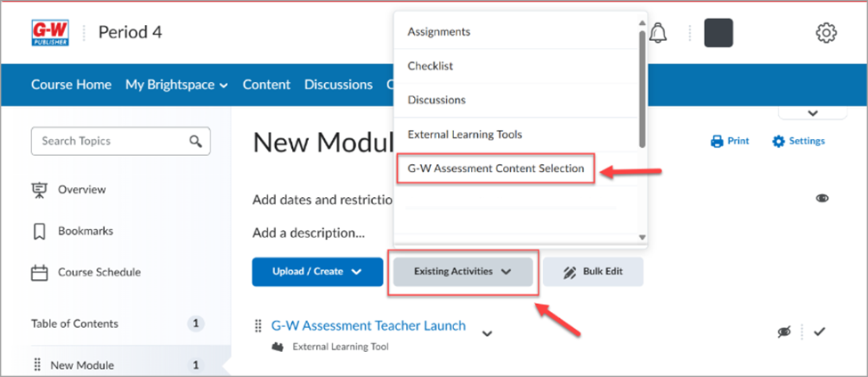This screenshot has width=868, height=377.
Task: Click the Print icon link
Action: (730, 141)
